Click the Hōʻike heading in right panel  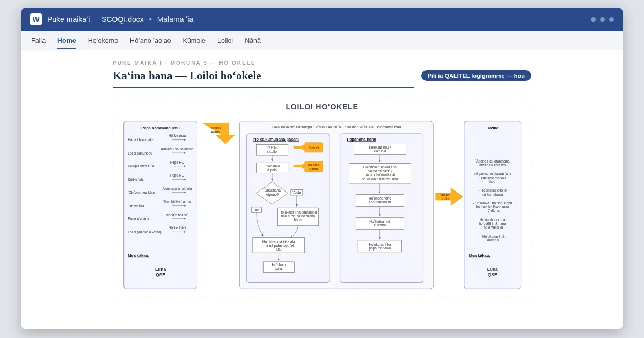(x=492, y=128)
